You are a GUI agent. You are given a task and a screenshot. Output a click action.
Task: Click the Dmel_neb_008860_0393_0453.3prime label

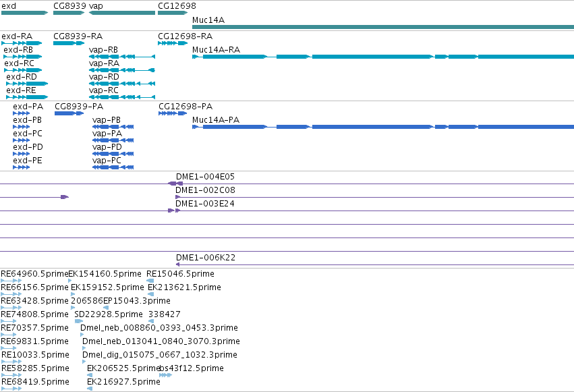pyautogui.click(x=159, y=328)
